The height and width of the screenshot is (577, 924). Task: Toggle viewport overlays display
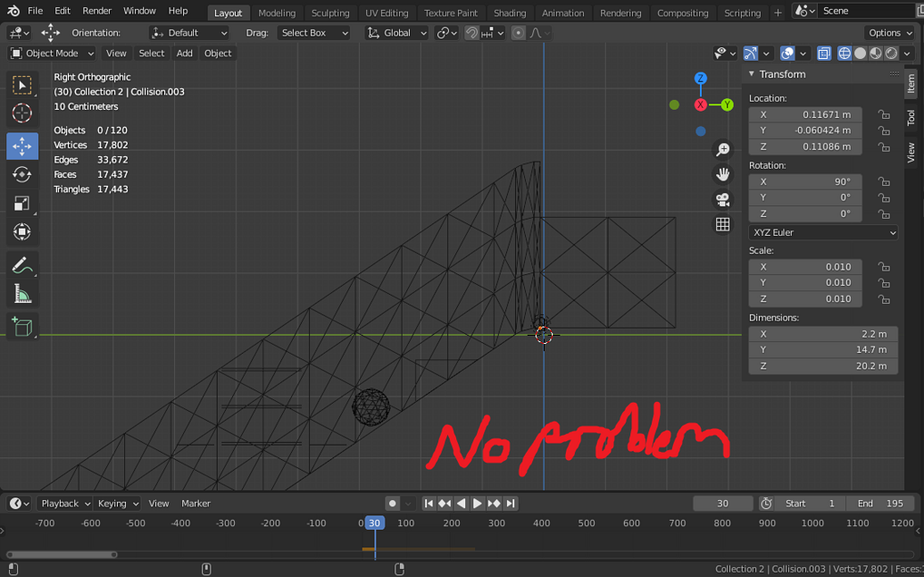787,54
